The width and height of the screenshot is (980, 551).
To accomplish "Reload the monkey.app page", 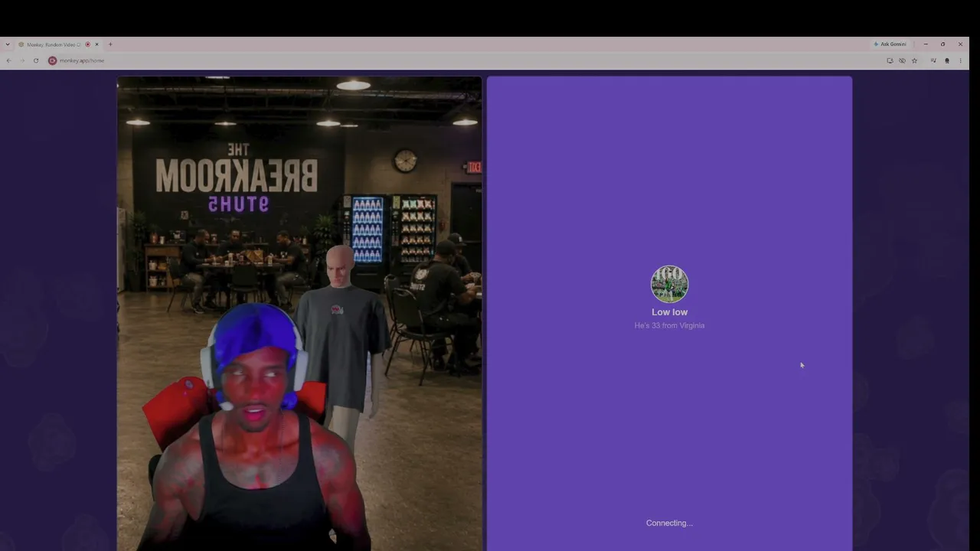I will coord(35,60).
